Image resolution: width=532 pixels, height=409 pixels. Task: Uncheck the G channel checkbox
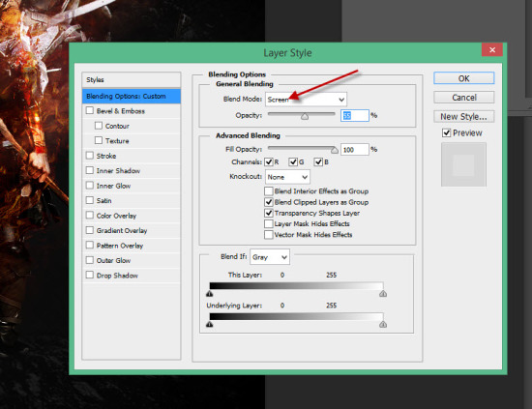[293, 161]
